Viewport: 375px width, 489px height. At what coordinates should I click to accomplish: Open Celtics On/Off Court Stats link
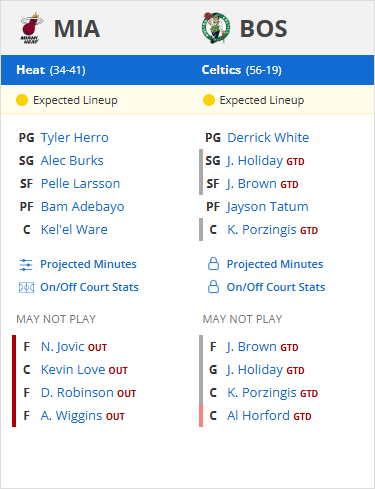tap(276, 287)
